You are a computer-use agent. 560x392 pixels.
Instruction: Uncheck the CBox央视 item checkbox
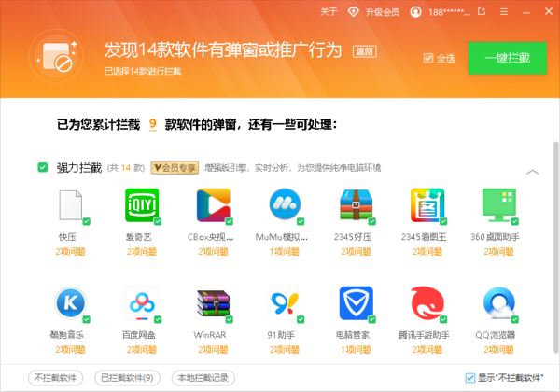coord(230,221)
